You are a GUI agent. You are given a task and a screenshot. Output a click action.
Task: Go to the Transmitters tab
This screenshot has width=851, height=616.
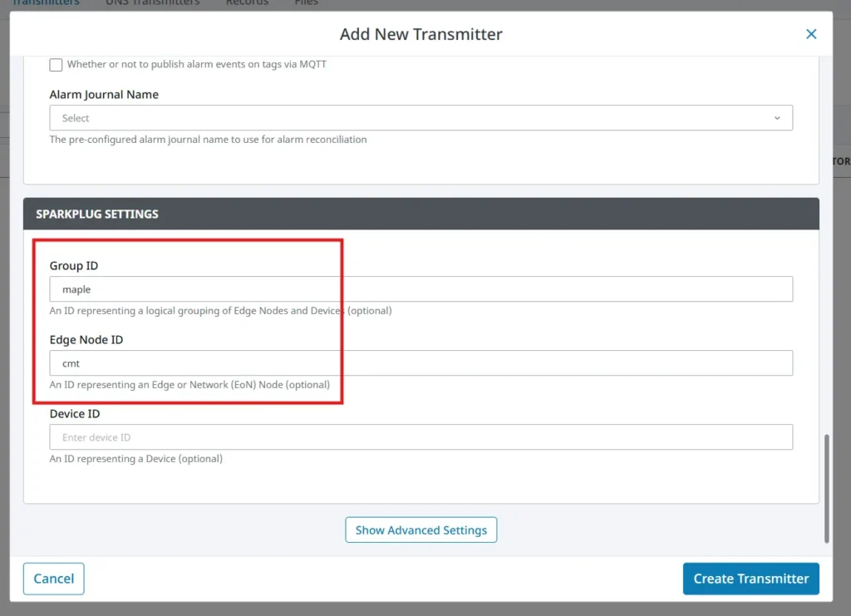pyautogui.click(x=47, y=3)
